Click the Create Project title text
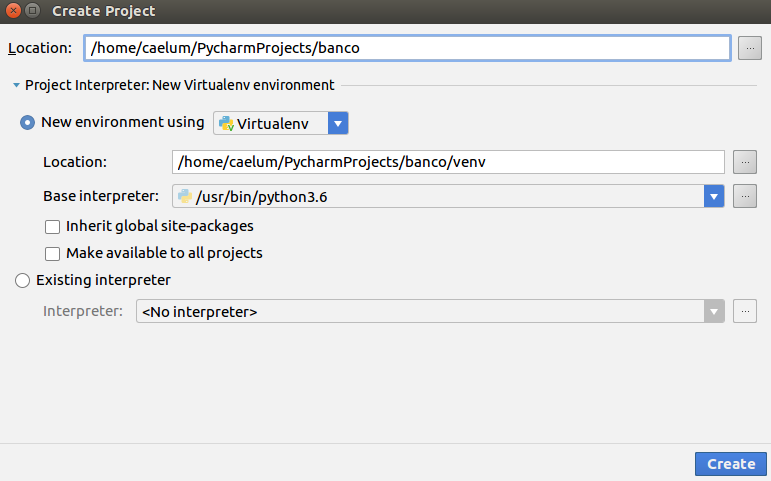 pos(104,11)
